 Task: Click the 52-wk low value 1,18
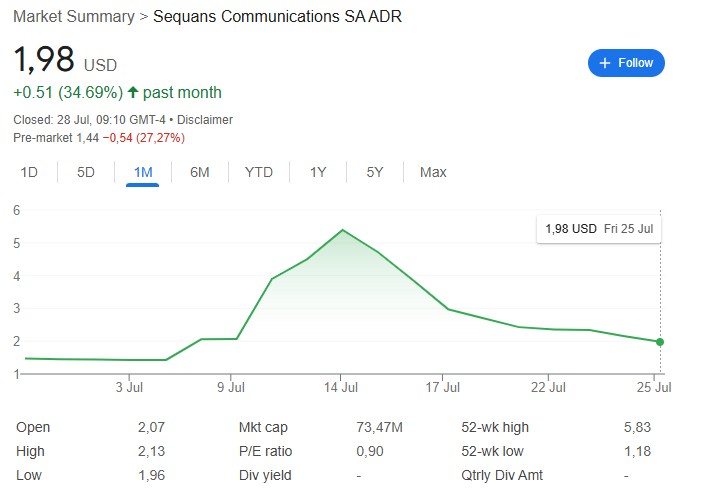(637, 451)
